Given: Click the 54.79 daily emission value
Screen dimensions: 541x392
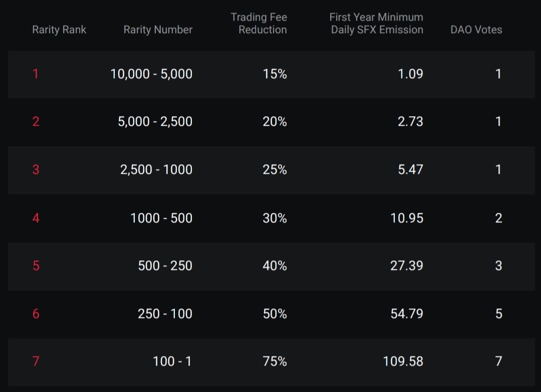Looking at the screenshot, I should (x=407, y=314).
